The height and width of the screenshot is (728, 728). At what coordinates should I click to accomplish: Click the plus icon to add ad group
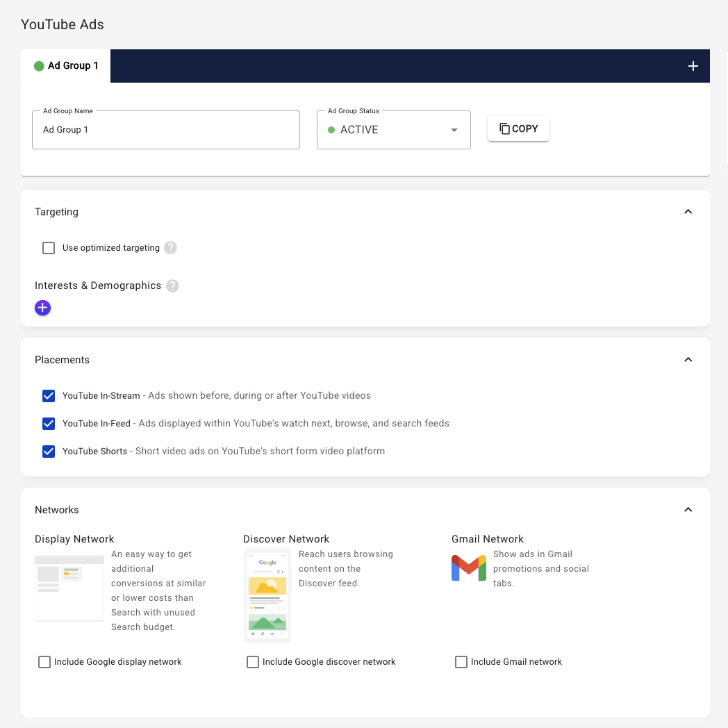coord(693,66)
